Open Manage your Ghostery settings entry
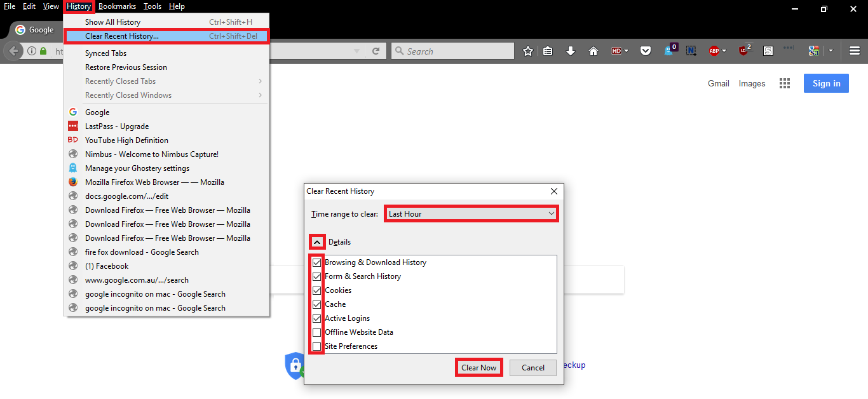The width and height of the screenshot is (868, 399). click(166, 168)
